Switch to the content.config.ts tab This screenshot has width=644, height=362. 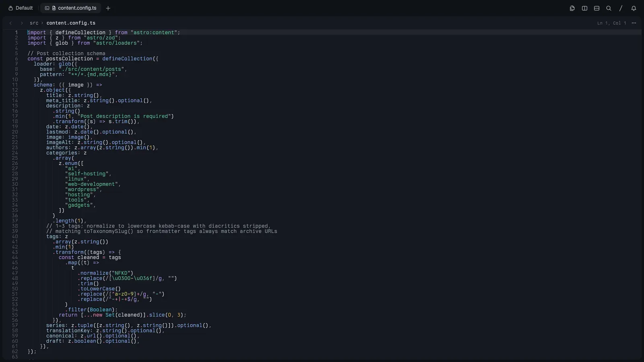pyautogui.click(x=70, y=8)
